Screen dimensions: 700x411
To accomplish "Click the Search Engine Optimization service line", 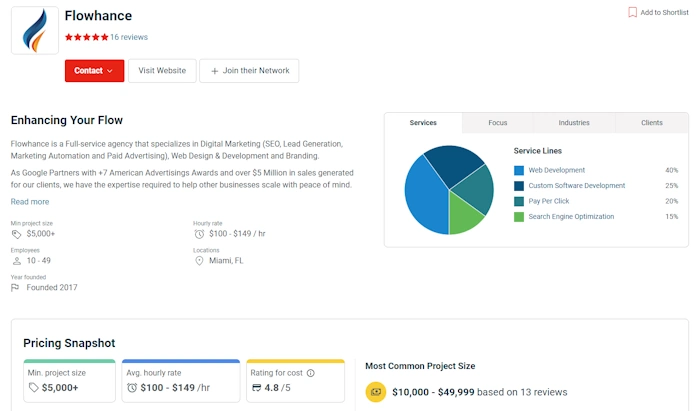I will [x=571, y=216].
